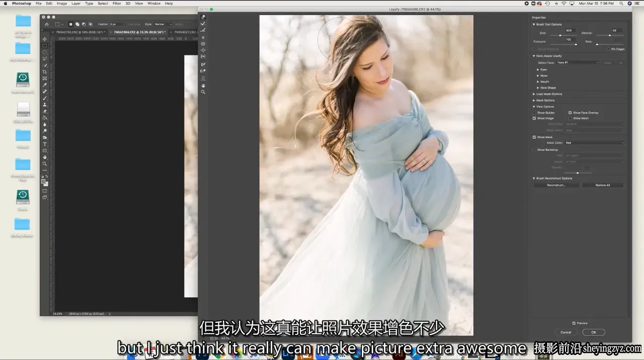Select the Clone Stamp tool in Photoshop
Image resolution: width=644 pixels, height=360 pixels.
click(x=45, y=105)
